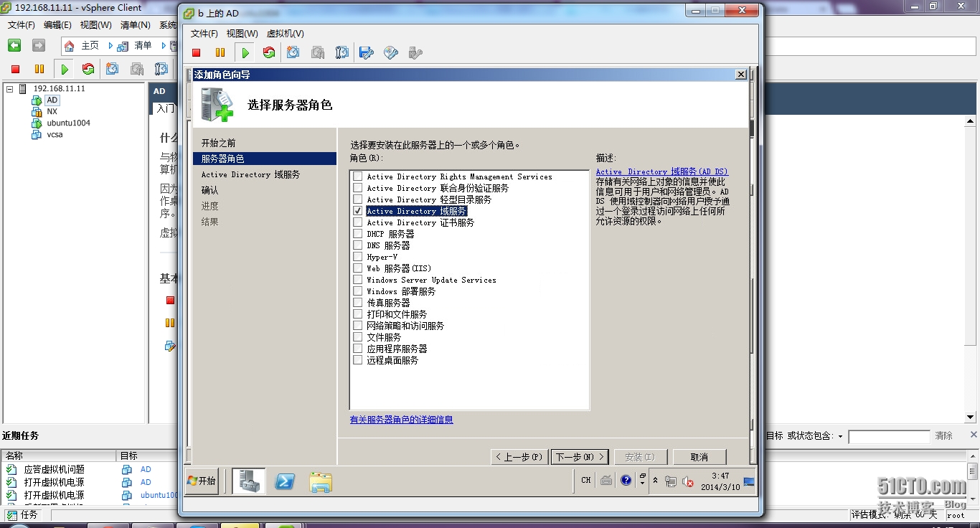This screenshot has height=528, width=980.
Task: Check DHCP 服务器 role
Action: tap(357, 234)
